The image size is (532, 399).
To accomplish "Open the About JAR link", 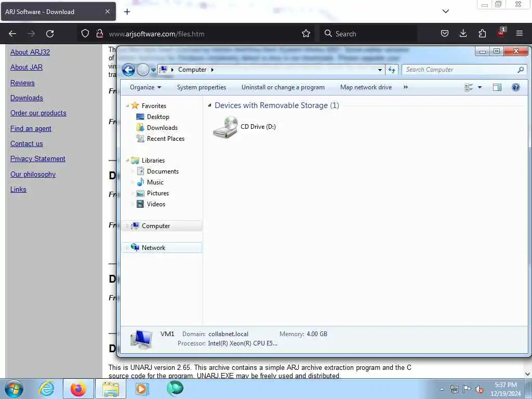I will (26, 67).
